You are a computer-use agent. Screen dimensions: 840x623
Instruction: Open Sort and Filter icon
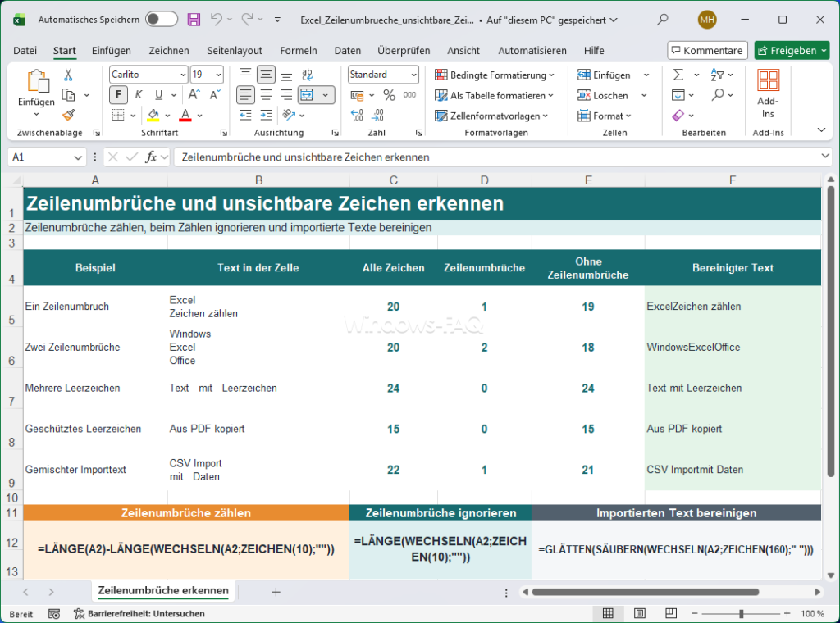pos(717,75)
